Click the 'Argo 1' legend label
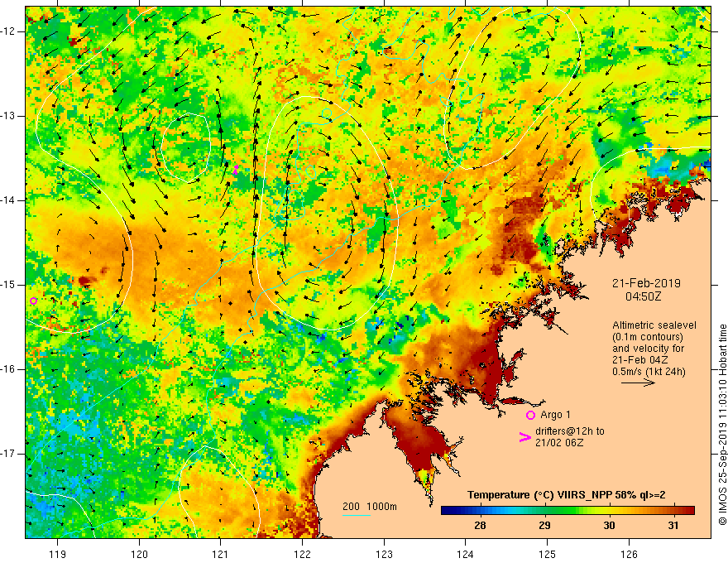 [x=555, y=415]
